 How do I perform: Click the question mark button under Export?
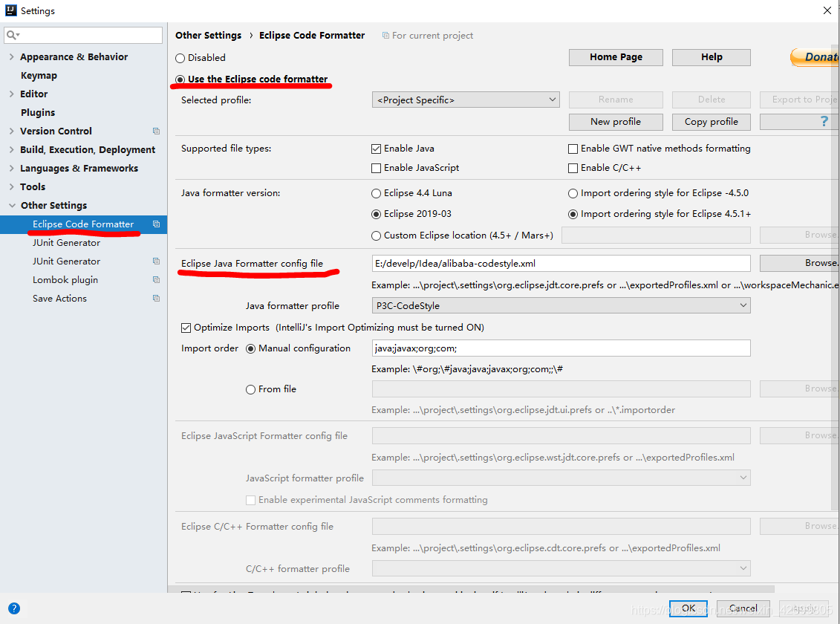point(799,122)
